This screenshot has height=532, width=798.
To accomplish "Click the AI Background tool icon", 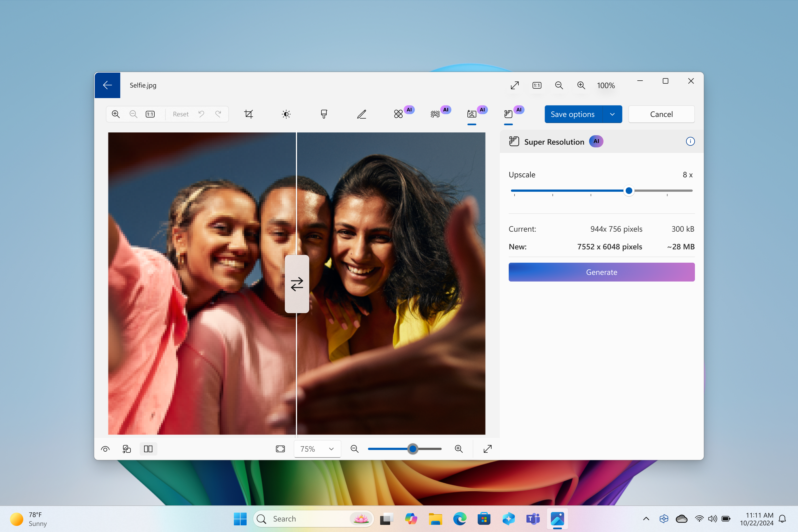I will click(434, 114).
